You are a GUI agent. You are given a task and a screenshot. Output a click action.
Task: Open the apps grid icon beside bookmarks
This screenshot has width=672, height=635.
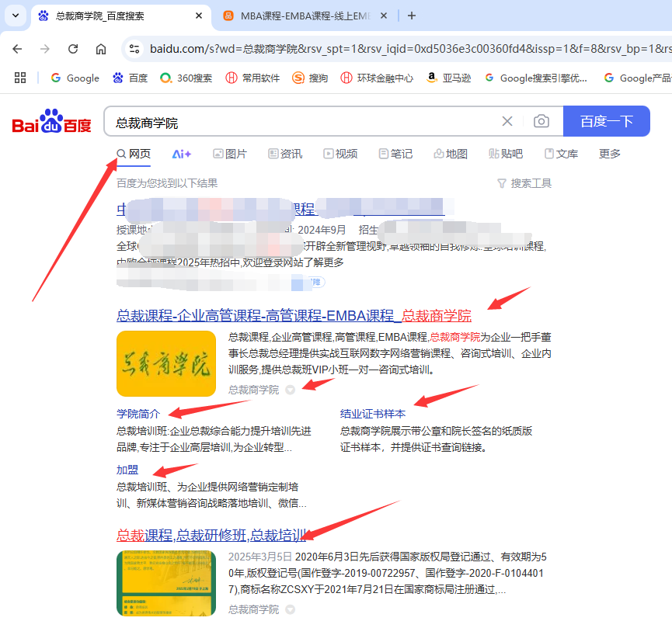(20, 78)
